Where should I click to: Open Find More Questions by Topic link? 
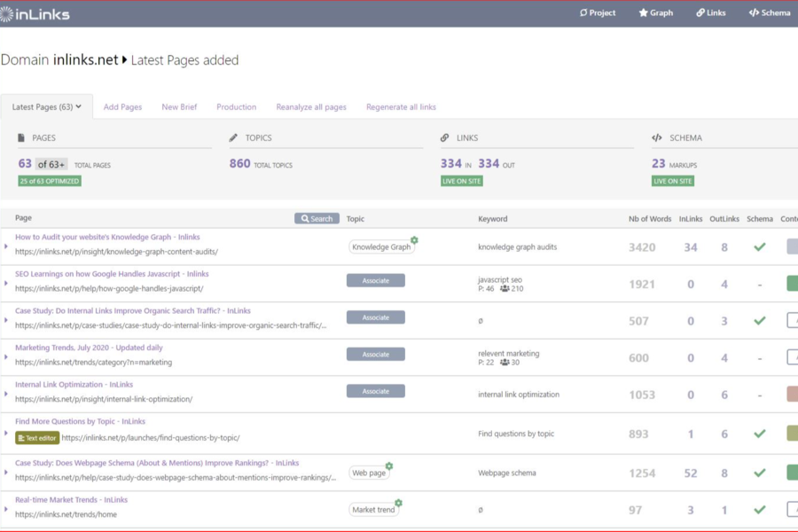point(80,421)
